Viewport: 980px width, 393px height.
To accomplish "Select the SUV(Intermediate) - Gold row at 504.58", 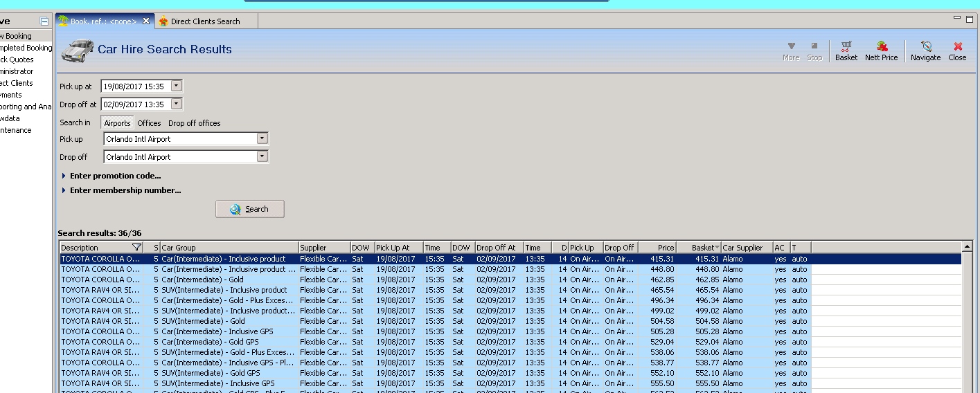I will (510, 321).
